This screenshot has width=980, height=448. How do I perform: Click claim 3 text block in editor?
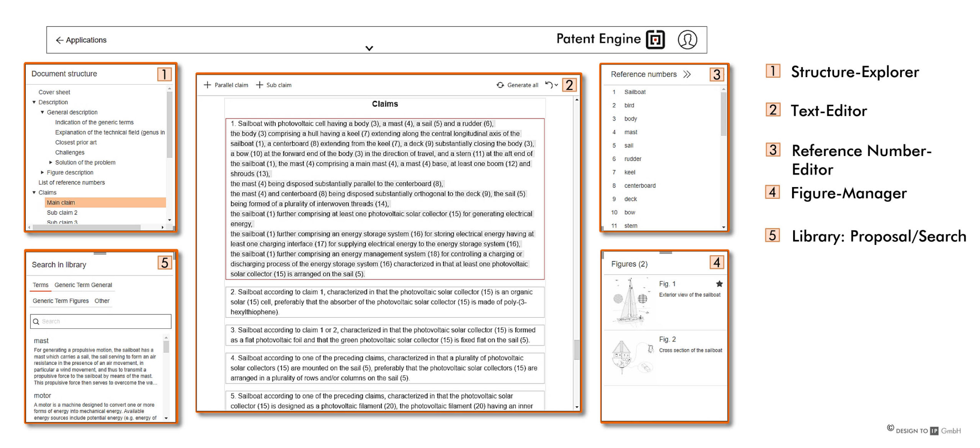(x=385, y=335)
